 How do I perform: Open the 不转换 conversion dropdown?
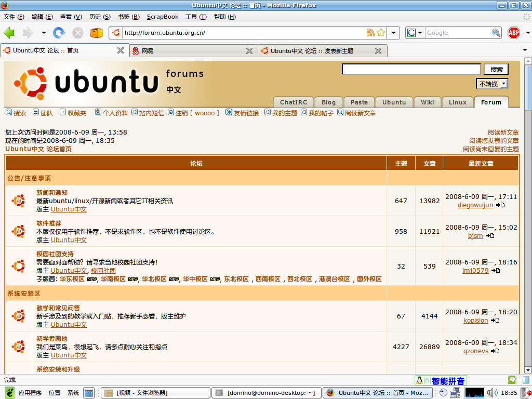492,84
